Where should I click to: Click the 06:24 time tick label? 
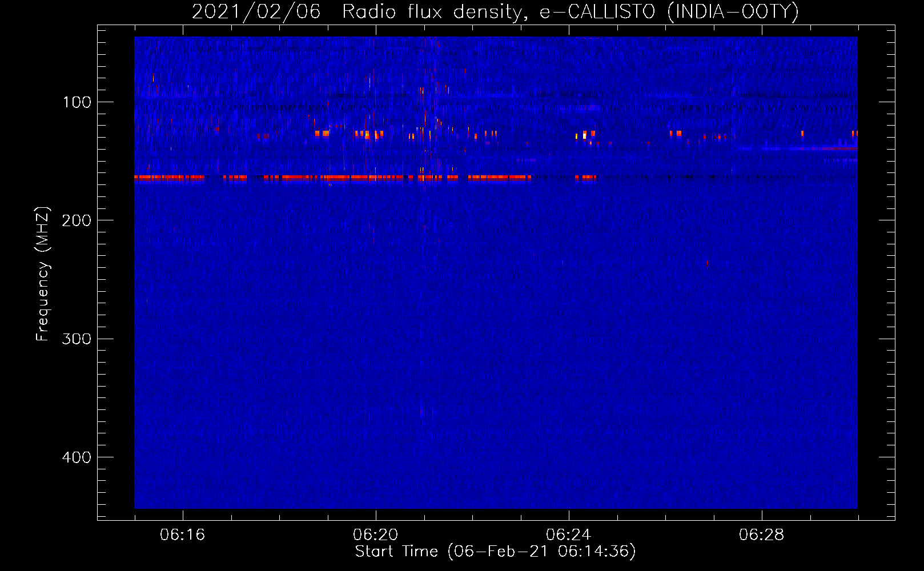[568, 535]
